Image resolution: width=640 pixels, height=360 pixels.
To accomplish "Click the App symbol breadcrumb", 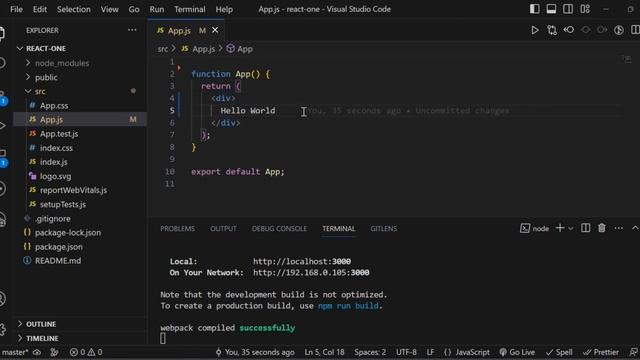I will 240,49.
